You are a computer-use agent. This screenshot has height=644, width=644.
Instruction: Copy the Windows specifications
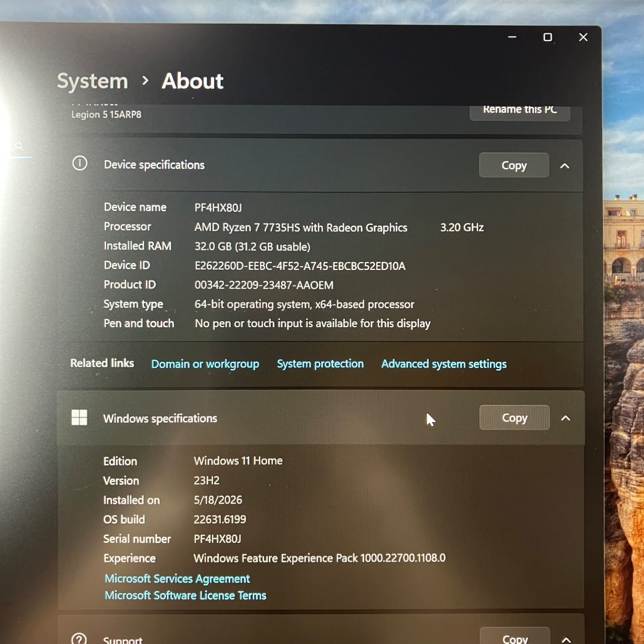pyautogui.click(x=514, y=418)
